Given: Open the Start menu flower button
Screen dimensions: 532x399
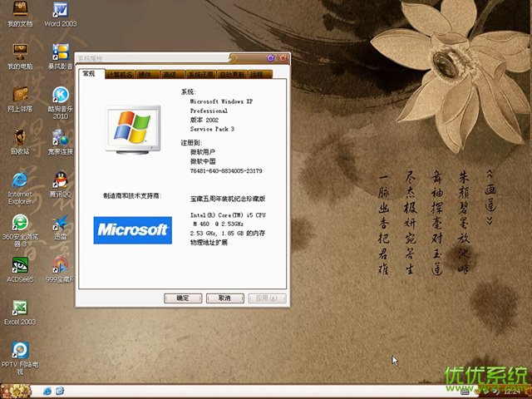Looking at the screenshot, I should [x=16, y=392].
